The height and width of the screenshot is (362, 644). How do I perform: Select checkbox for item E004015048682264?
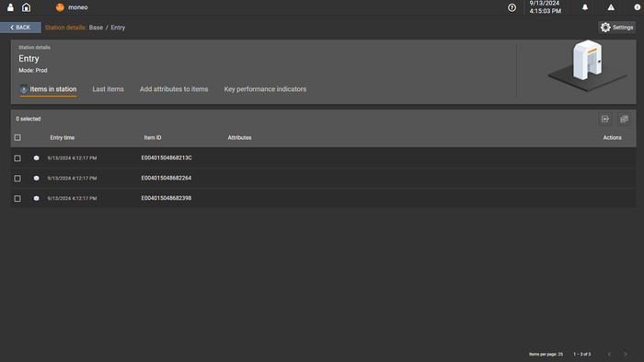17,178
